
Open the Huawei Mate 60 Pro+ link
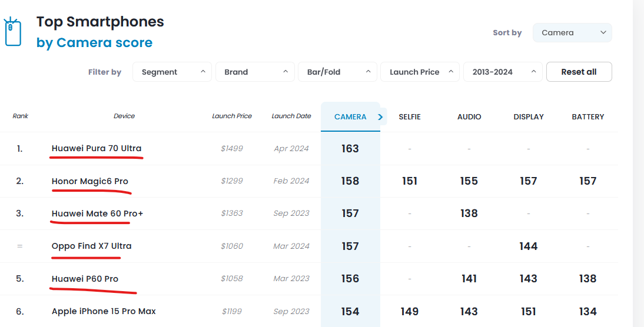coord(97,213)
